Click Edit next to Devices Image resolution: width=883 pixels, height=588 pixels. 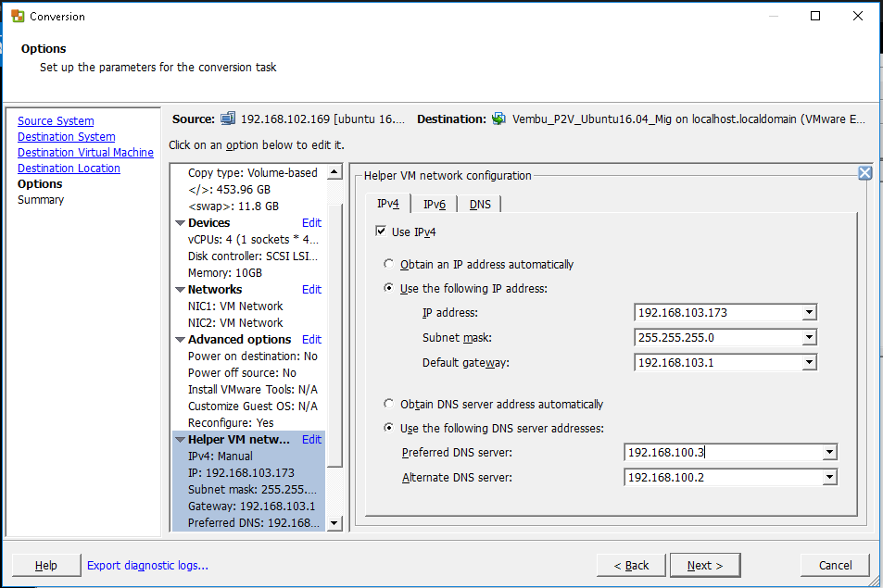coord(311,223)
